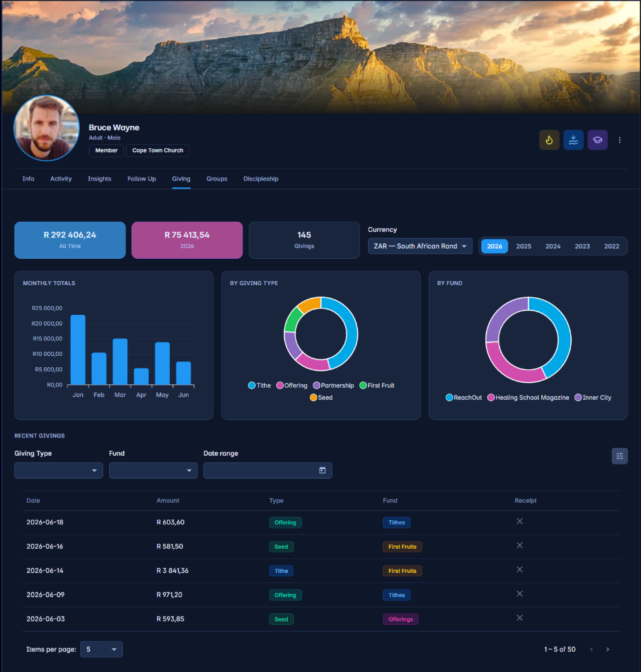Screen dimensions: 641x672
Task: Open the Fund filter dropdown
Action: 154,470
